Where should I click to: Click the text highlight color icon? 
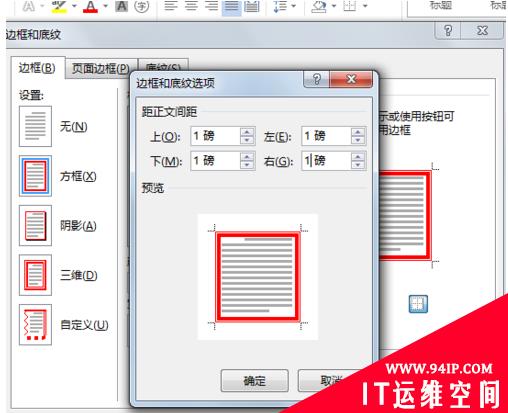click(59, 6)
